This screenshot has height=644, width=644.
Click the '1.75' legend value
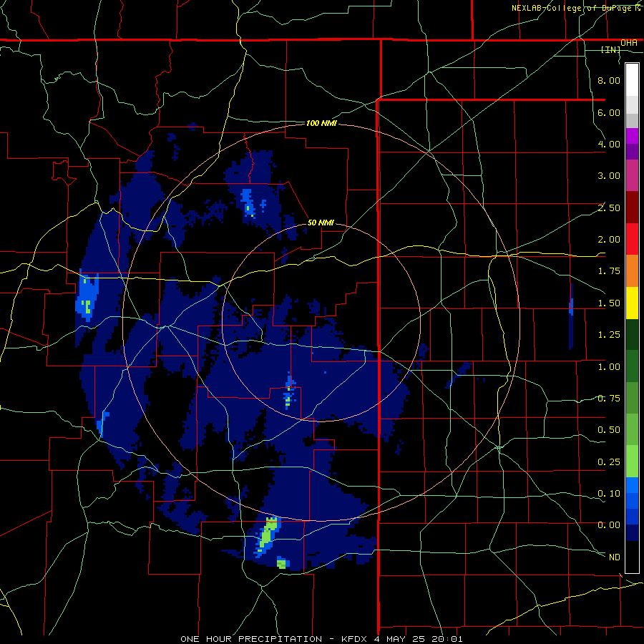(609, 271)
